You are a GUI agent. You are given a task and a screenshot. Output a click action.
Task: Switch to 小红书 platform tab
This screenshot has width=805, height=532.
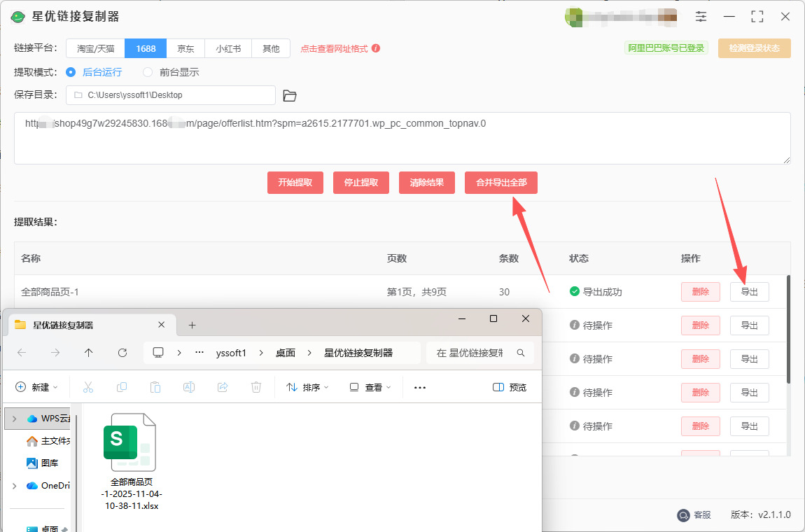coord(228,49)
